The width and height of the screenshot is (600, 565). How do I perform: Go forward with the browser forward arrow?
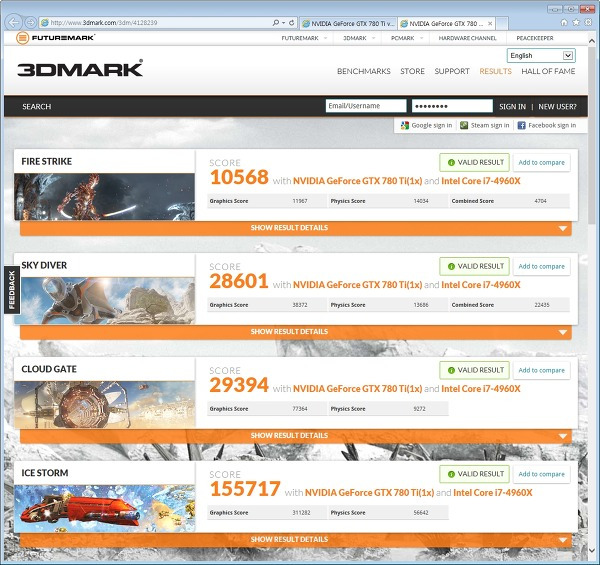tap(31, 23)
